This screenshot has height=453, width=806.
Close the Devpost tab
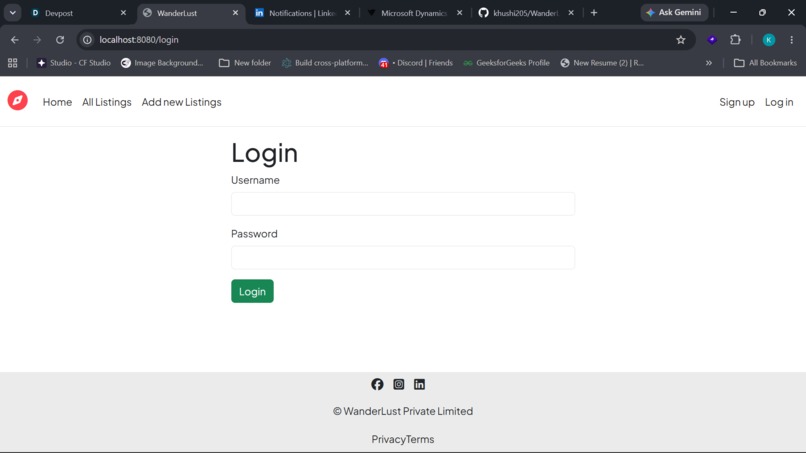tap(123, 13)
